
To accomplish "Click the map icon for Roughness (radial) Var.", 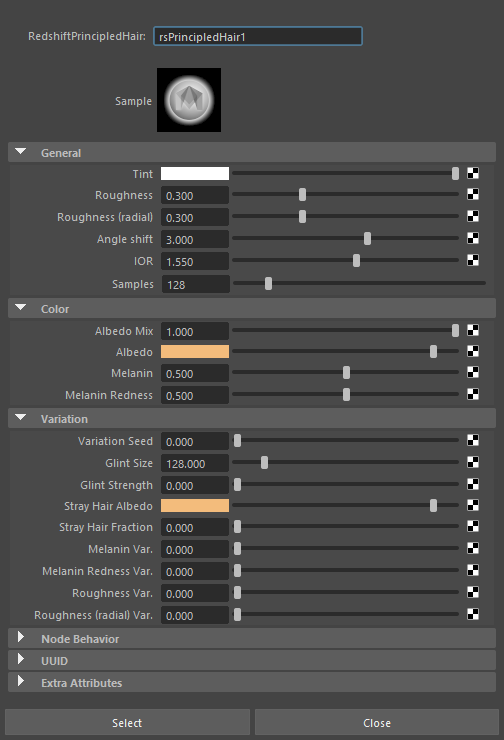I will coord(473,614).
